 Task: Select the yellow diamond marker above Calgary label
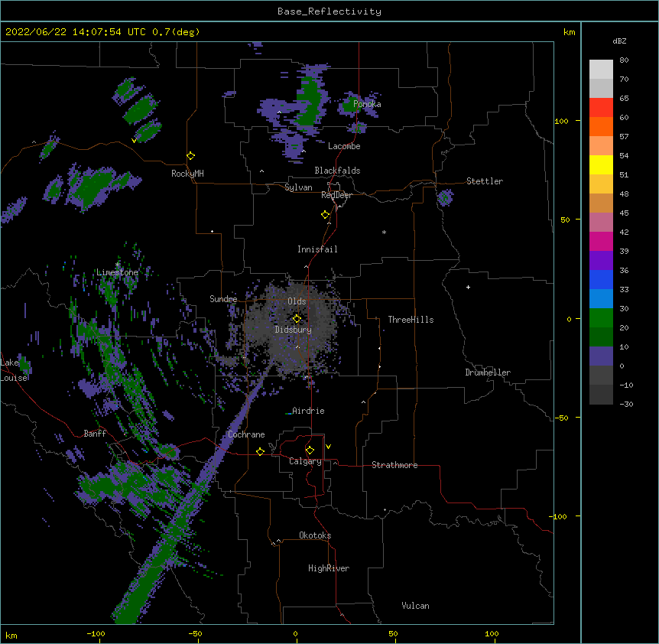(x=310, y=450)
